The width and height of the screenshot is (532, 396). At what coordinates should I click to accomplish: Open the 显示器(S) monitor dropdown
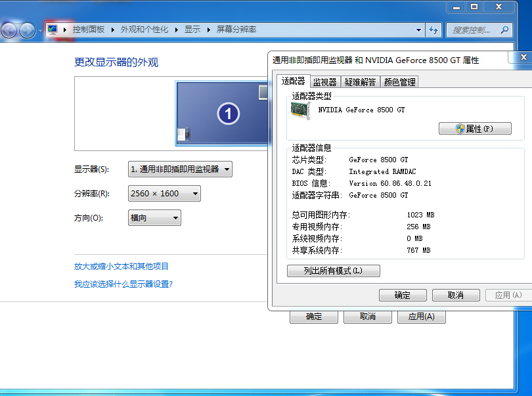pos(180,169)
